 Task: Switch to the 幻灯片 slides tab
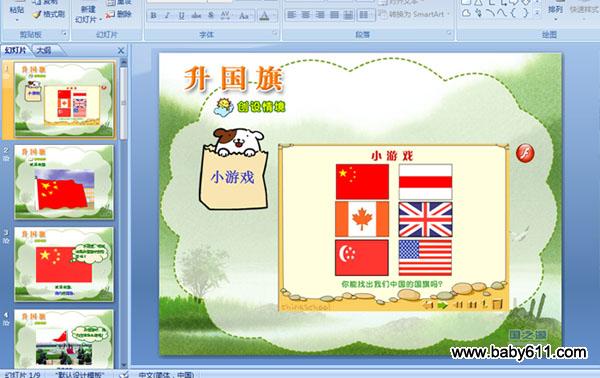tap(16, 50)
